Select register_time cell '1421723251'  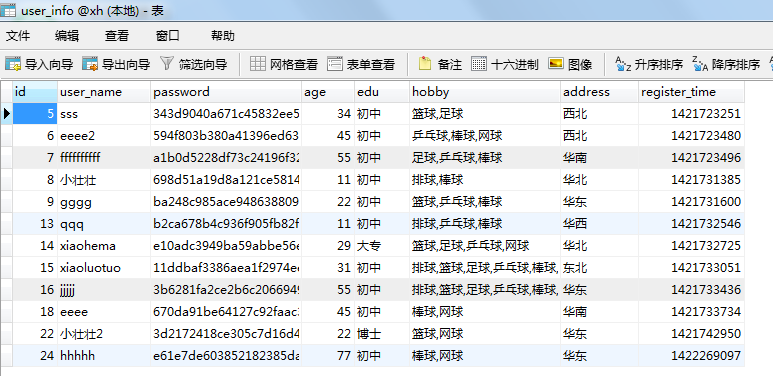point(691,114)
